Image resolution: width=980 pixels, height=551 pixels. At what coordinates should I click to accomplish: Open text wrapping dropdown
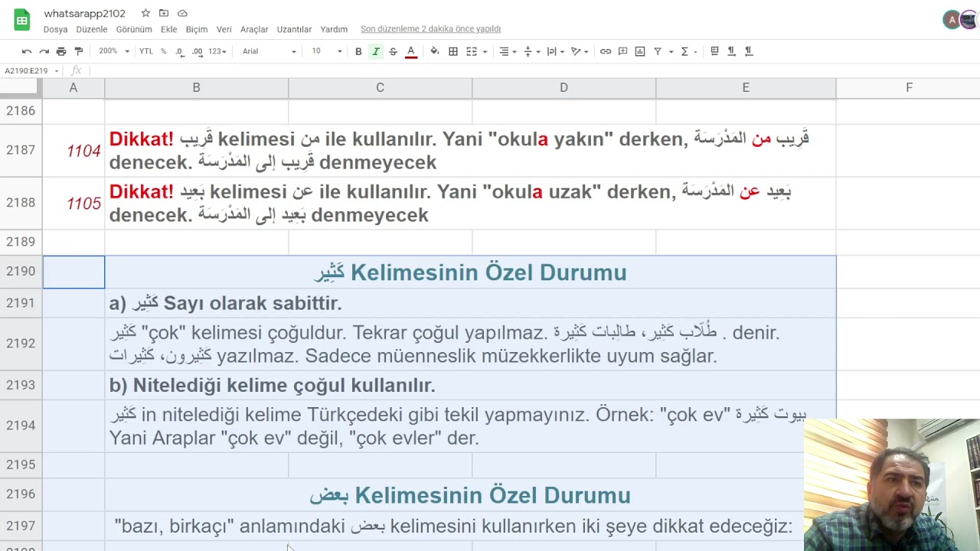tap(556, 51)
